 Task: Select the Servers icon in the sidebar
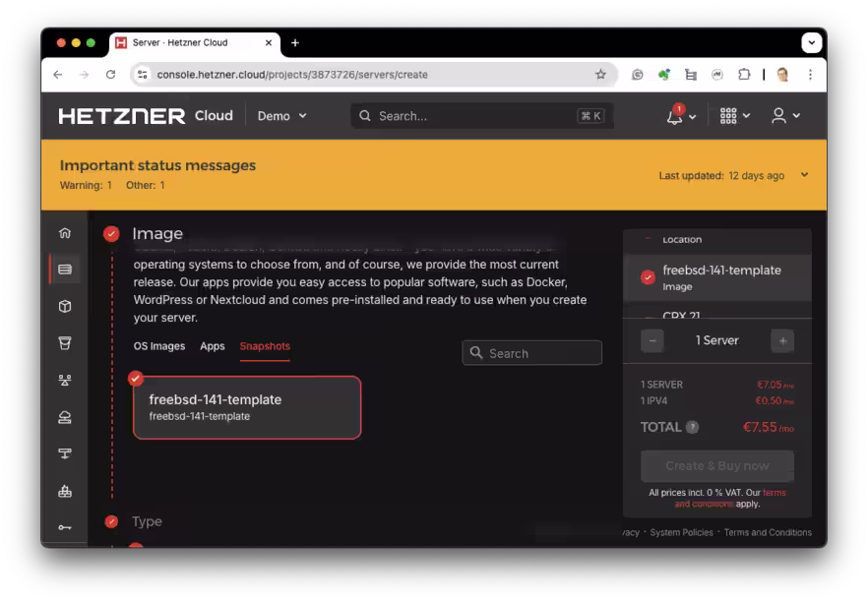(x=64, y=268)
